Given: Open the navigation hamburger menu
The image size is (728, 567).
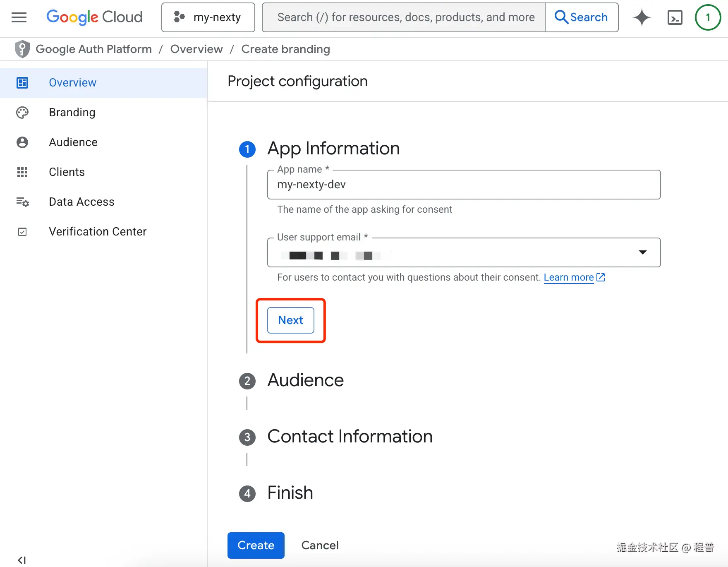Looking at the screenshot, I should pos(19,17).
